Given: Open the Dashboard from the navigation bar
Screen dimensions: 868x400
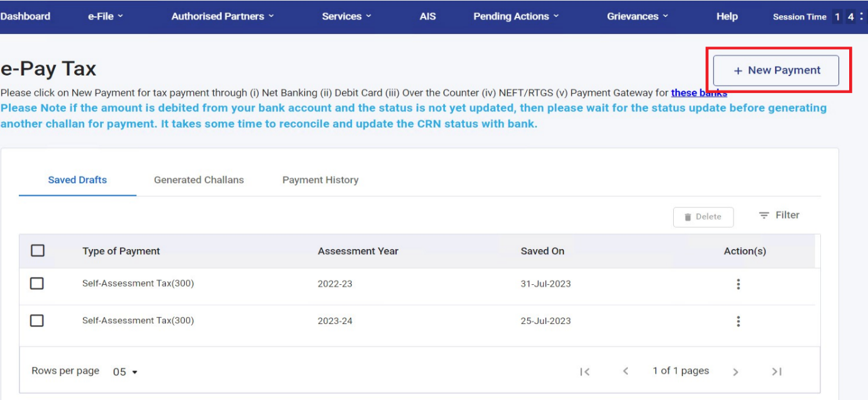Looking at the screenshot, I should [x=25, y=16].
